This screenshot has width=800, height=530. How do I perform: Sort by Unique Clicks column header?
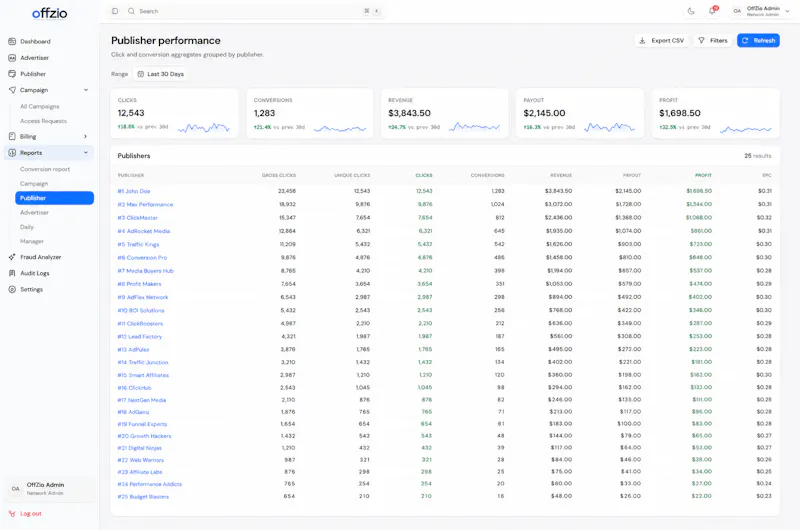tap(352, 175)
